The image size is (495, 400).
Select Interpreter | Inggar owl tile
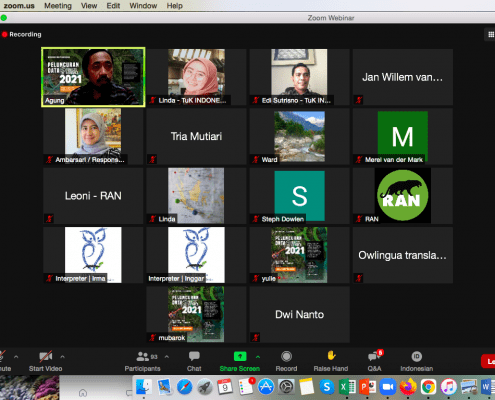click(196, 255)
